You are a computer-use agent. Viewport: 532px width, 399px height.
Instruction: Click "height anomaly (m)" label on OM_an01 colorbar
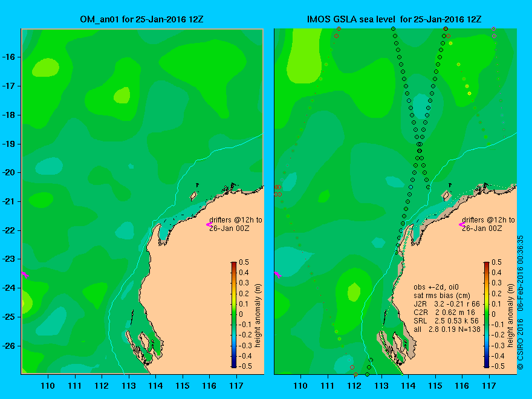258,316
